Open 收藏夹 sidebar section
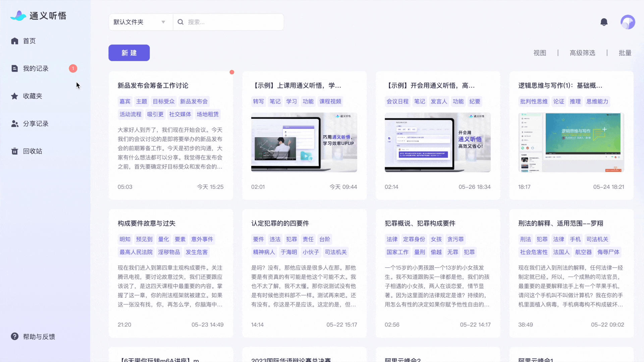This screenshot has height=362, width=644. click(32, 96)
